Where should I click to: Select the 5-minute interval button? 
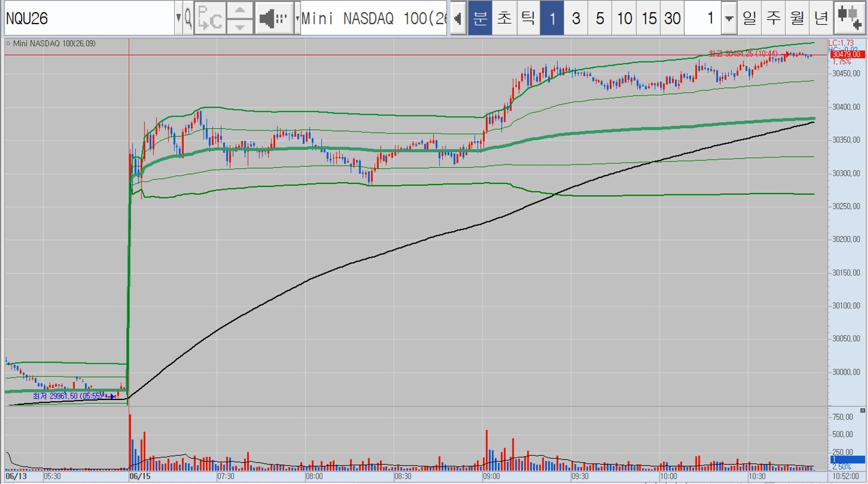click(x=600, y=18)
